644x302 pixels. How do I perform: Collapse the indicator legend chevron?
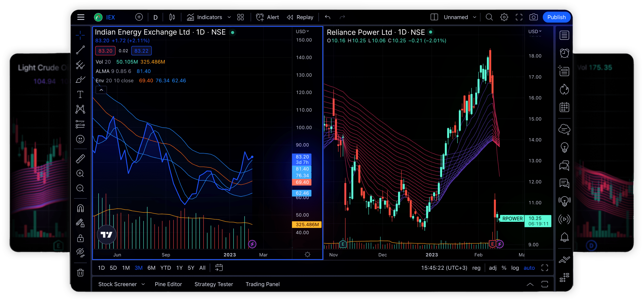(x=101, y=90)
